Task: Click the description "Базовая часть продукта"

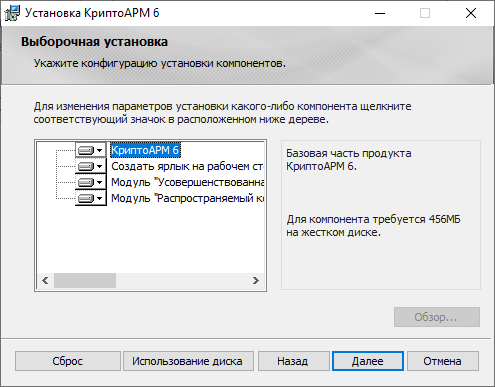Action: (349, 153)
